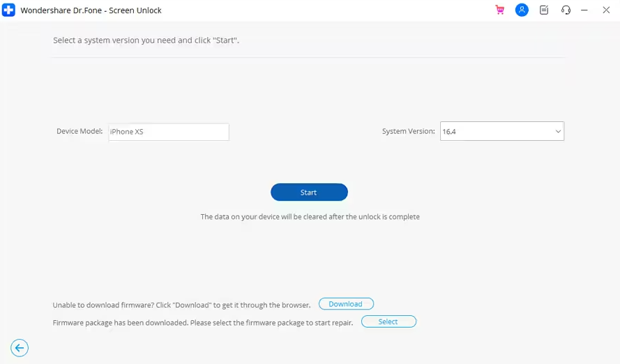Click the window title "Wondershare Dr.Fone - Screen Unlock"

(x=91, y=10)
